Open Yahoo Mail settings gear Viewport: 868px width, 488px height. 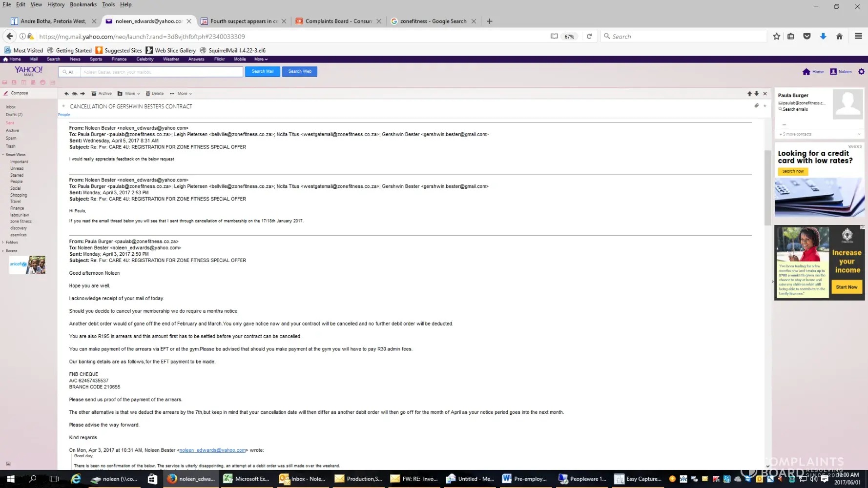click(861, 72)
